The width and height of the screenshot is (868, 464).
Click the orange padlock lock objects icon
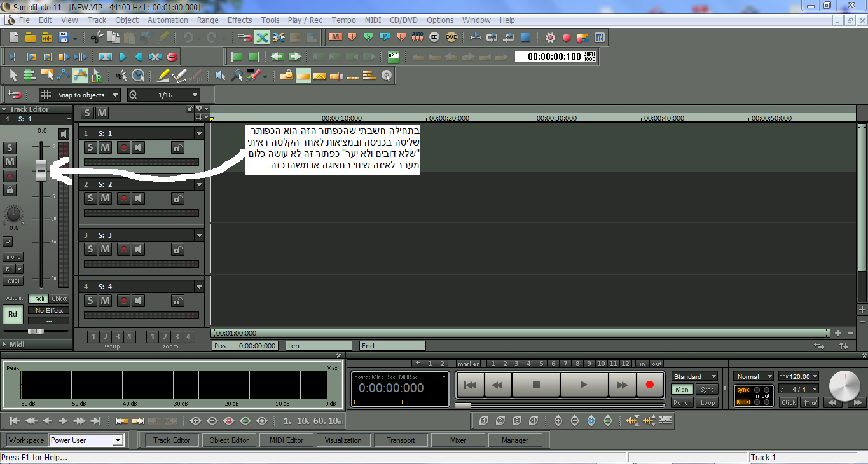click(x=286, y=76)
